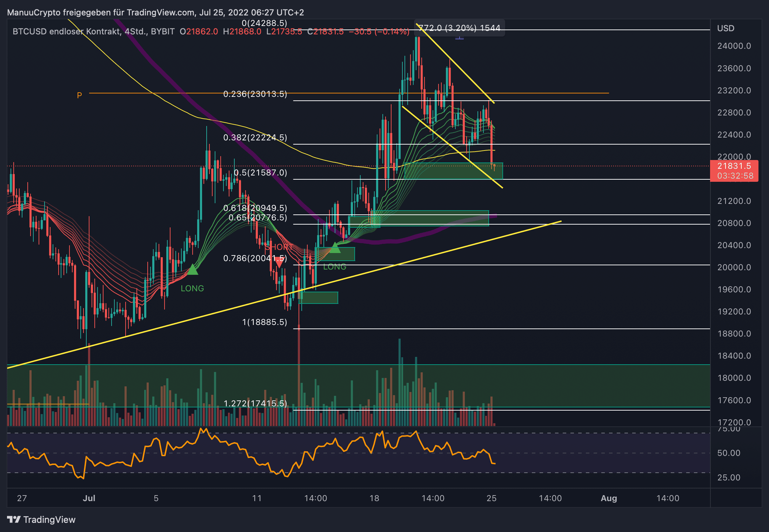Click the 27 date on time axis
This screenshot has width=769, height=532.
pyautogui.click(x=22, y=498)
